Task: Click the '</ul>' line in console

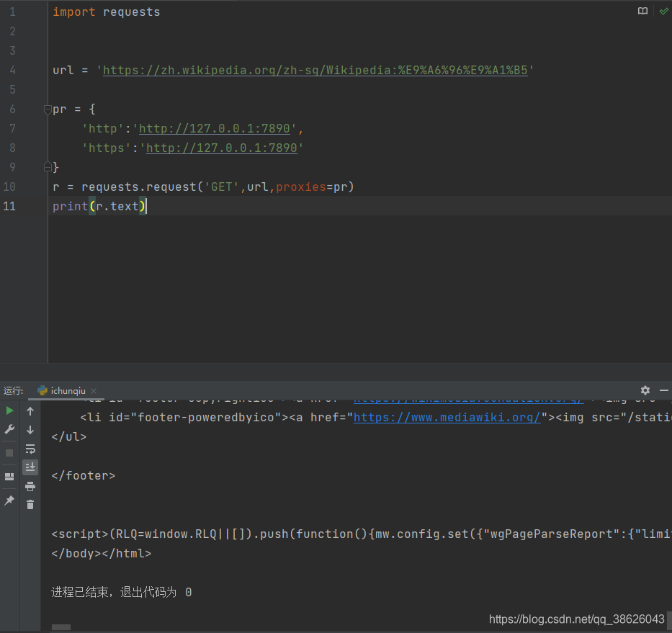Action: click(x=68, y=436)
